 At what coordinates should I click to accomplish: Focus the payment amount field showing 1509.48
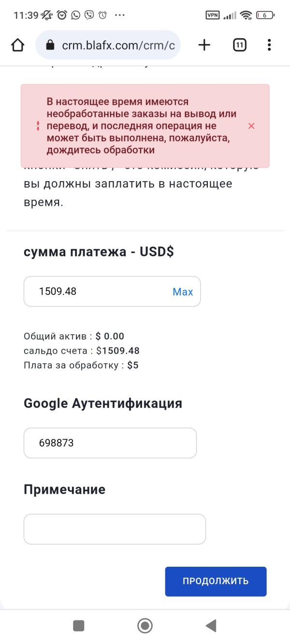(x=97, y=291)
